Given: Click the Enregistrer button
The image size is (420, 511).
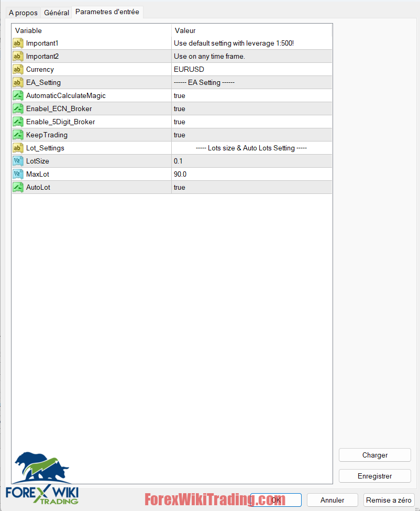Looking at the screenshot, I should [x=375, y=476].
